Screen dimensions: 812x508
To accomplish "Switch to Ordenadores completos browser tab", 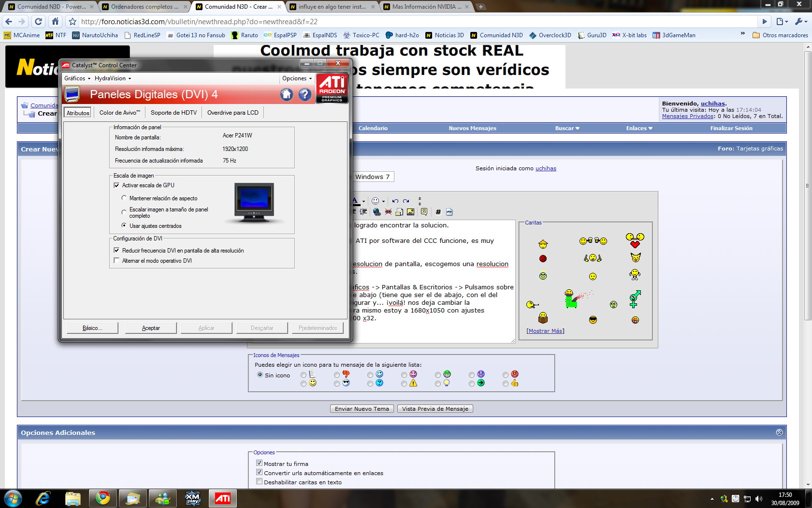I will coord(145,7).
